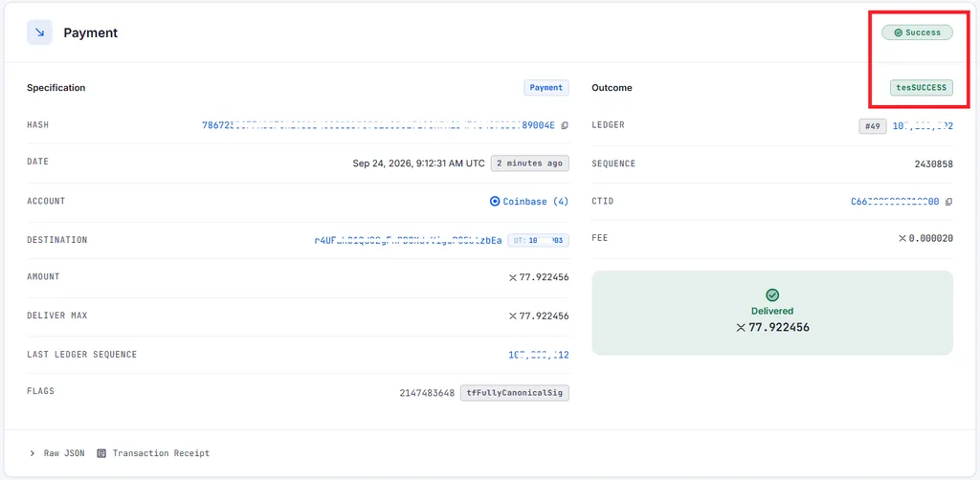Click the DESTINATION field label

tap(56, 240)
